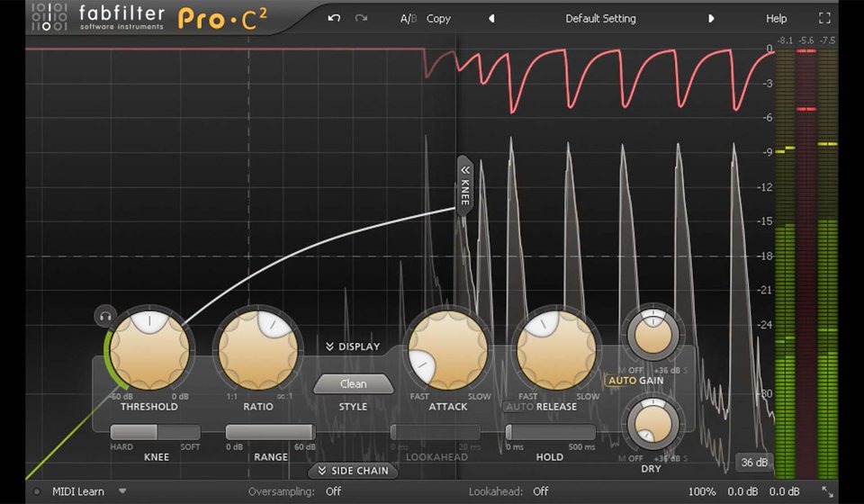Screen dimensions: 864x504
Task: Open the Default Setting preset menu
Action: 600,19
